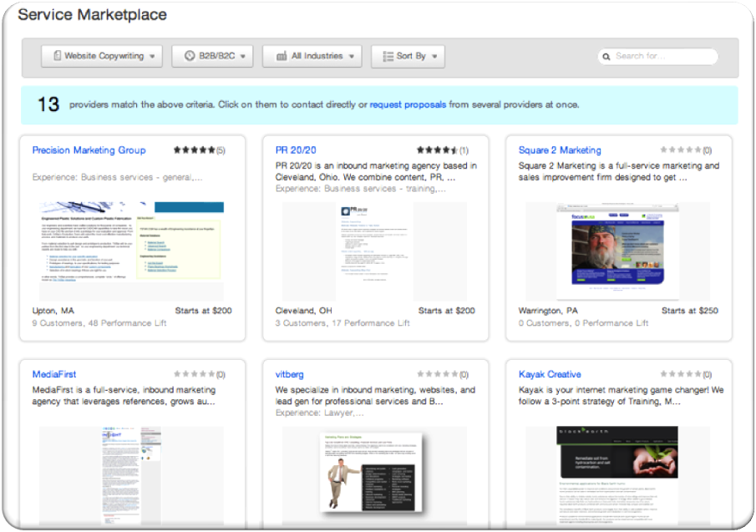The width and height of the screenshot is (756, 532).
Task: Open the All Industries dropdown
Action: click(x=312, y=56)
